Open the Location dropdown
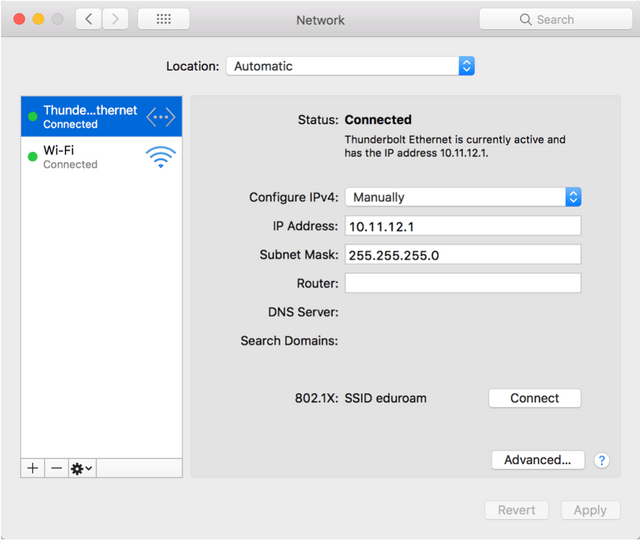This screenshot has height=540, width=640. click(350, 66)
